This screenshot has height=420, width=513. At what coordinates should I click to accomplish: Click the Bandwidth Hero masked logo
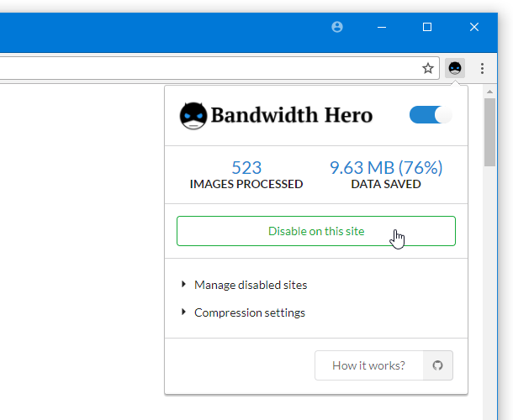pos(193,115)
